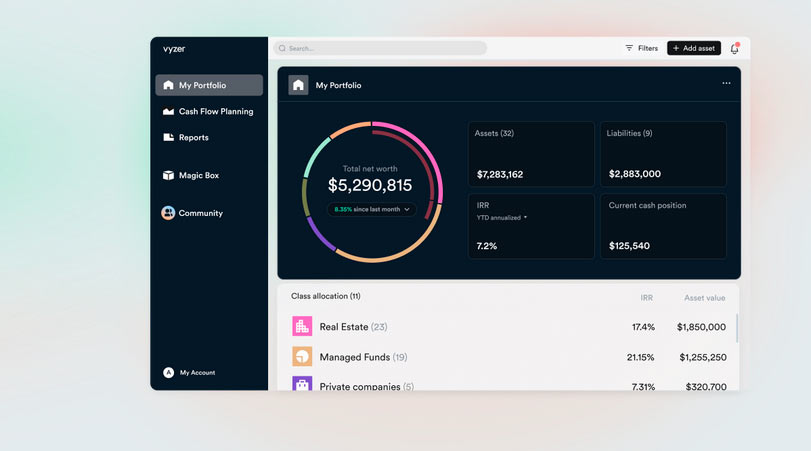Click the orange Managed Funds icon
This screenshot has width=811, height=451.
302,356
